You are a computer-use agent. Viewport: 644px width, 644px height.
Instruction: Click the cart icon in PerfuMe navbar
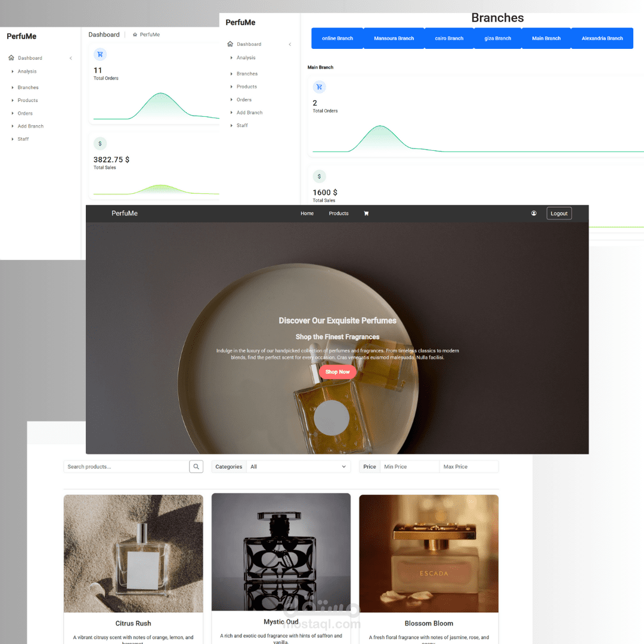point(366,213)
